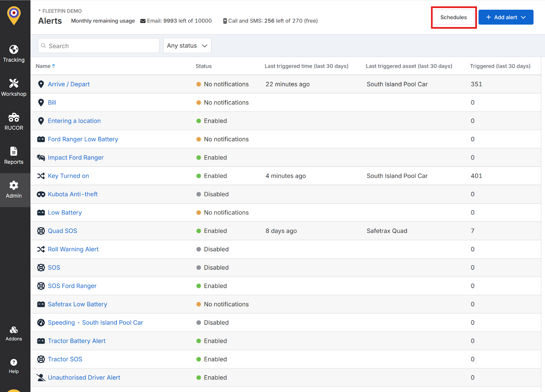The height and width of the screenshot is (392, 545).
Task: Click the Triggered (last 30 days) header
Action: (500, 66)
